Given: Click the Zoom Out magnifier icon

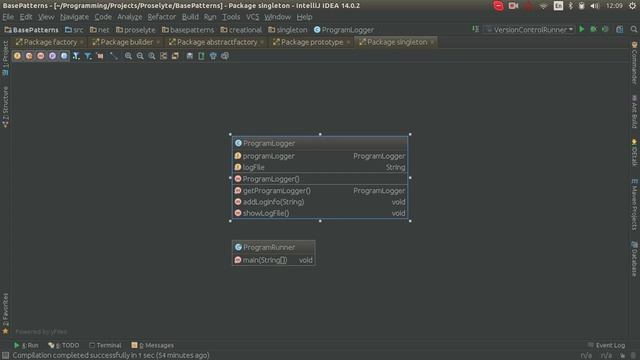Looking at the screenshot, I should [x=140, y=56].
